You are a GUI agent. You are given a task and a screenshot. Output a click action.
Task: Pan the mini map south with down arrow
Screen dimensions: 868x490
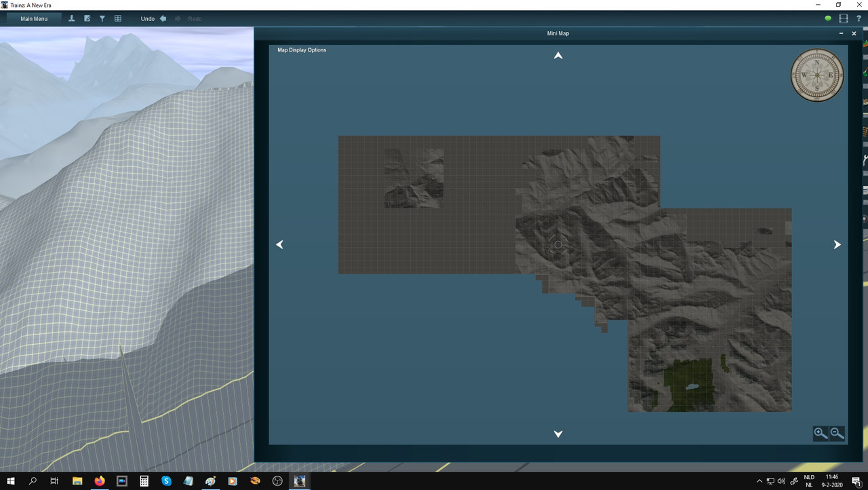[x=558, y=434]
